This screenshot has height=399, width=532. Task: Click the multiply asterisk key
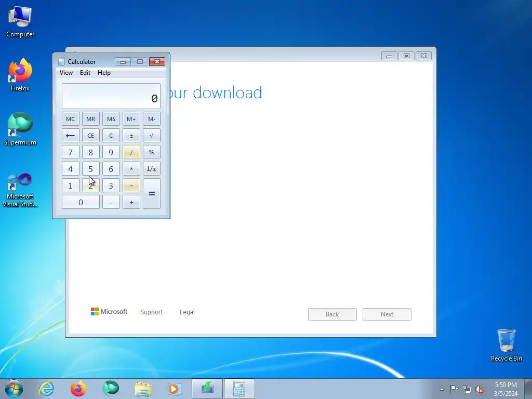click(131, 169)
